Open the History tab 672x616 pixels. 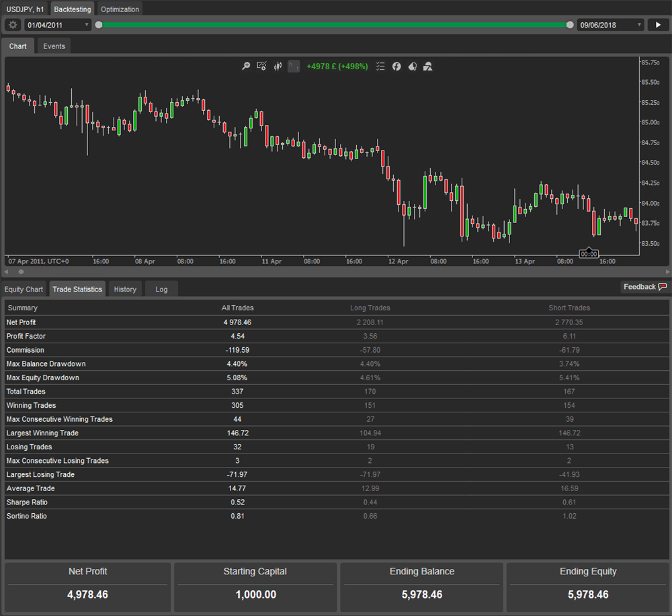125,289
